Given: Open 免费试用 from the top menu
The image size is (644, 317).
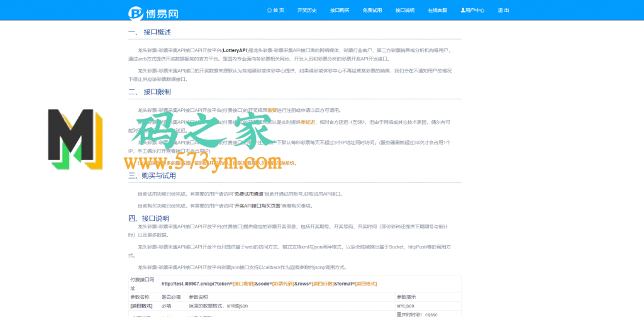Looking at the screenshot, I should 372,11.
